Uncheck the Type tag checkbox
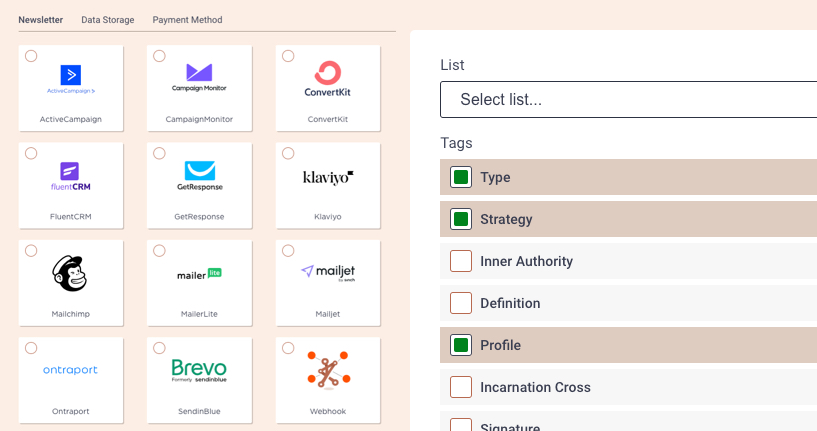Screen dimensions: 817x431 tap(461, 177)
